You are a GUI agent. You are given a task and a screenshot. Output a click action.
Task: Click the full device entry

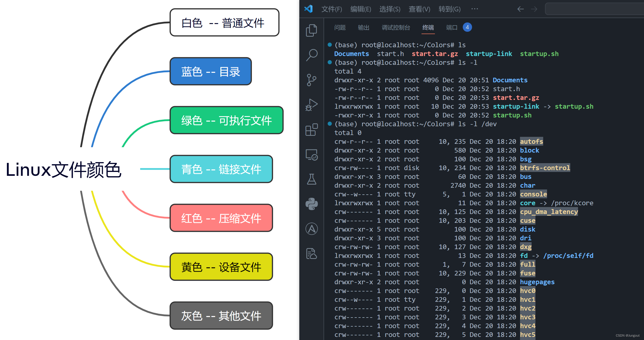coord(527,264)
